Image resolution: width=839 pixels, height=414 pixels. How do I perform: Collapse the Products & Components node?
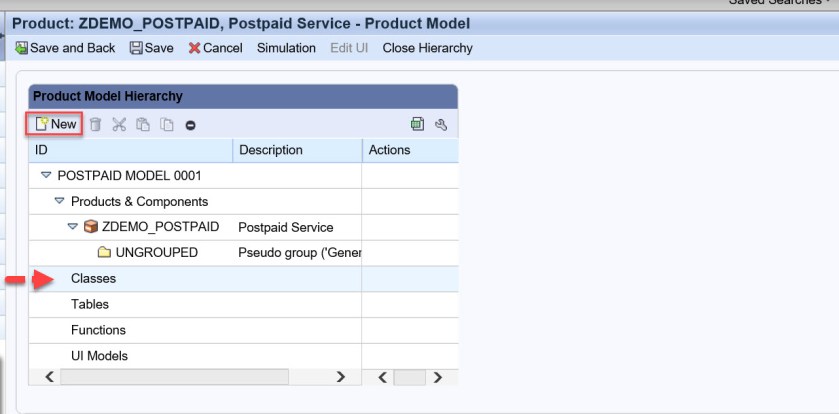coord(59,201)
